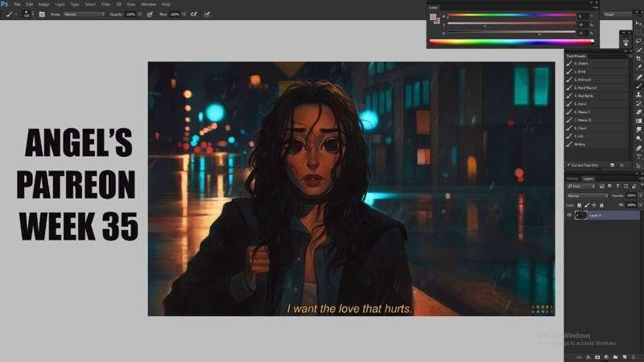Open the layer Opacity arrow in Layers panel
The image size is (644, 362).
point(640,195)
